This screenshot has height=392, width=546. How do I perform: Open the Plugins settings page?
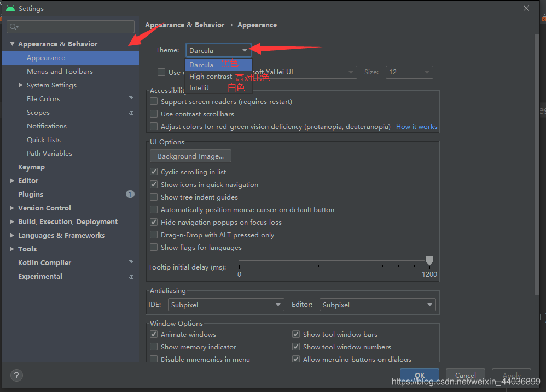(x=31, y=194)
